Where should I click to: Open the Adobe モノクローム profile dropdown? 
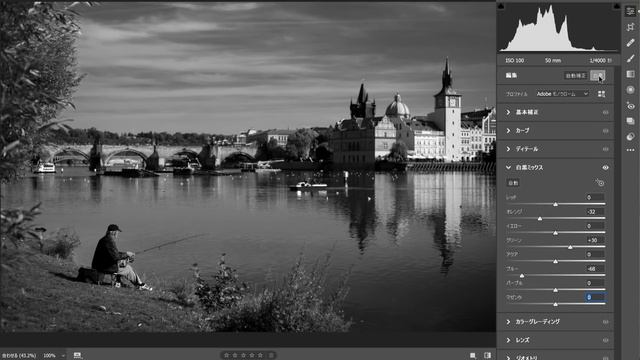pyautogui.click(x=562, y=94)
